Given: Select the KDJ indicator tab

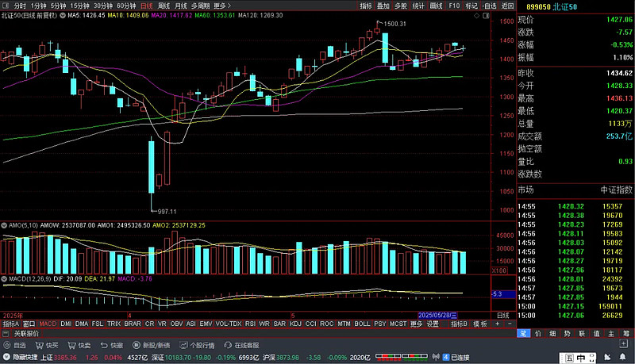Looking at the screenshot, I should 295,324.
